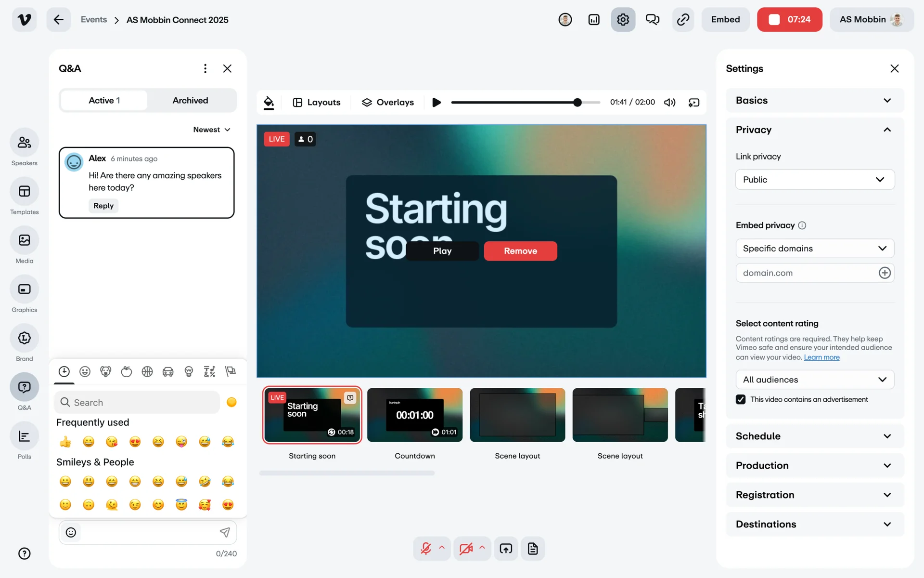Image resolution: width=924 pixels, height=578 pixels.
Task: Open the Polls sidebar icon
Action: coord(24,436)
